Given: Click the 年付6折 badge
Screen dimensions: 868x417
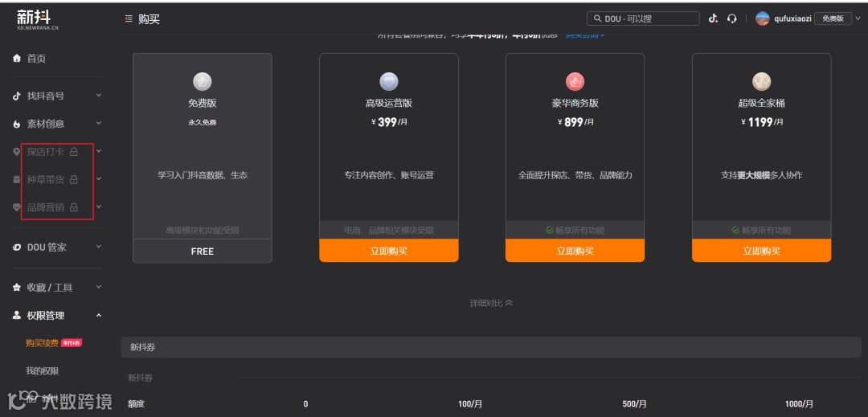Looking at the screenshot, I should (72, 343).
